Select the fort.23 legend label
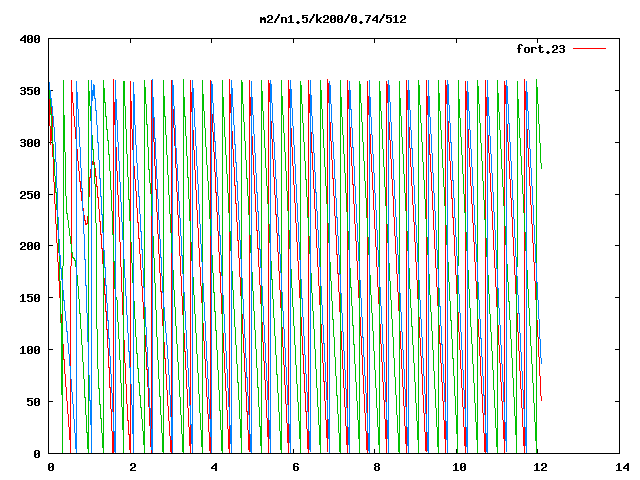The width and height of the screenshot is (640, 480). point(540,49)
